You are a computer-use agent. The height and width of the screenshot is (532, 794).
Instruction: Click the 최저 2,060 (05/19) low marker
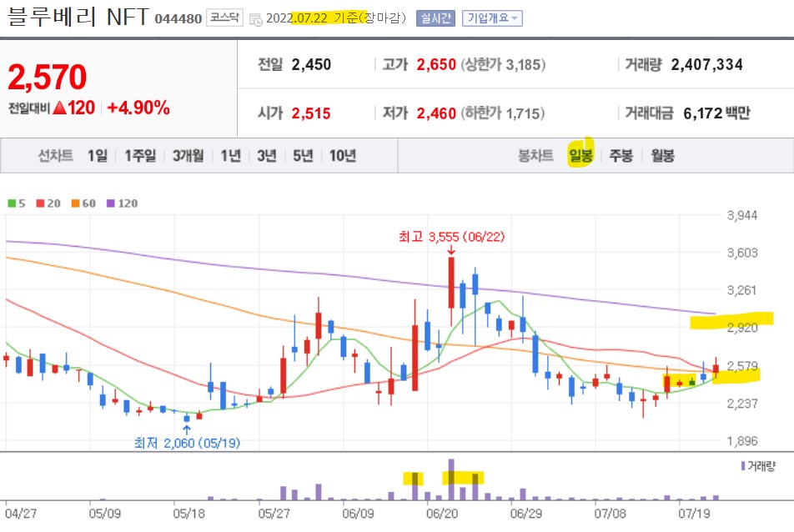coord(187,443)
